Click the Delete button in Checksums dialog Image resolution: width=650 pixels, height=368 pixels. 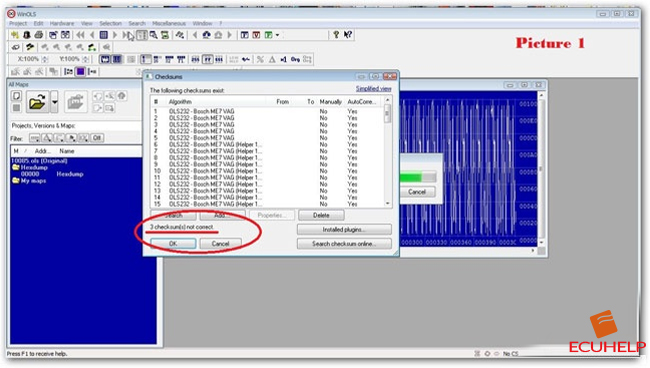point(321,215)
